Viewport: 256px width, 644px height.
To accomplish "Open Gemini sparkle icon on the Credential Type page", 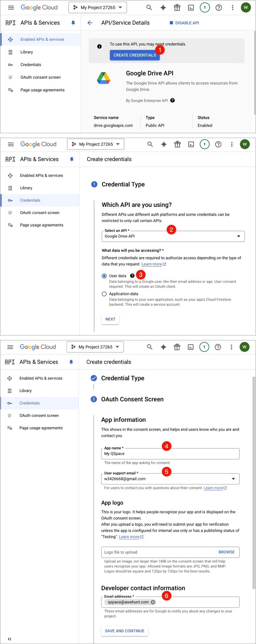I will coord(164,145).
